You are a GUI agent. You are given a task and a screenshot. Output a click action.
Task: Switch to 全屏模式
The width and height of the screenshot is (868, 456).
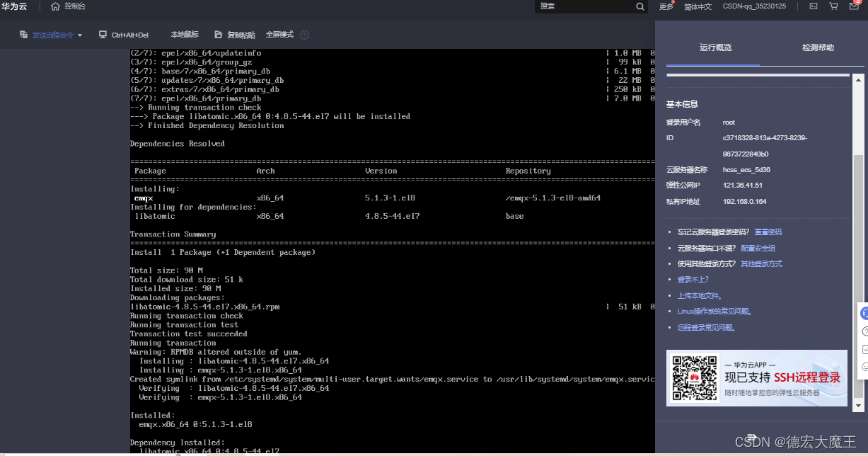(x=279, y=35)
